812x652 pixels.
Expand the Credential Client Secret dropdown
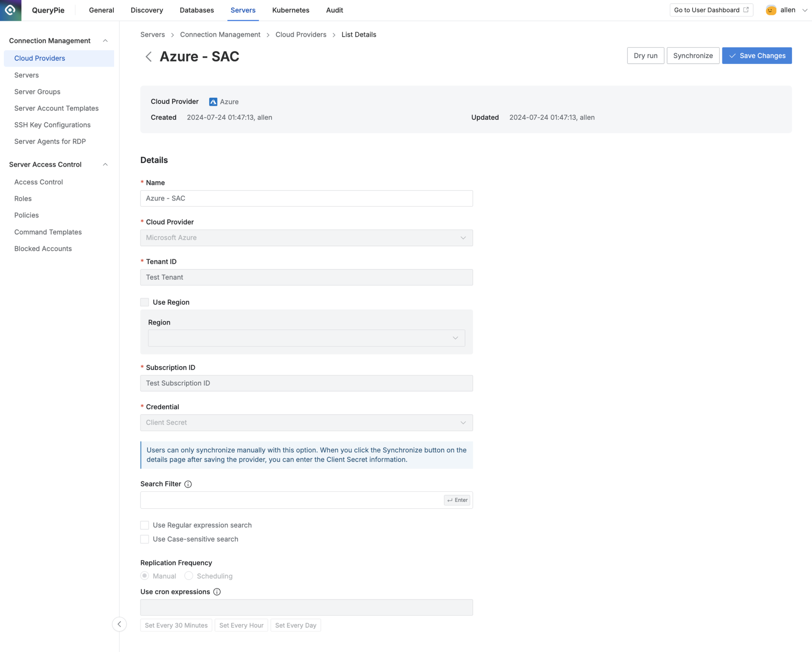coord(463,422)
